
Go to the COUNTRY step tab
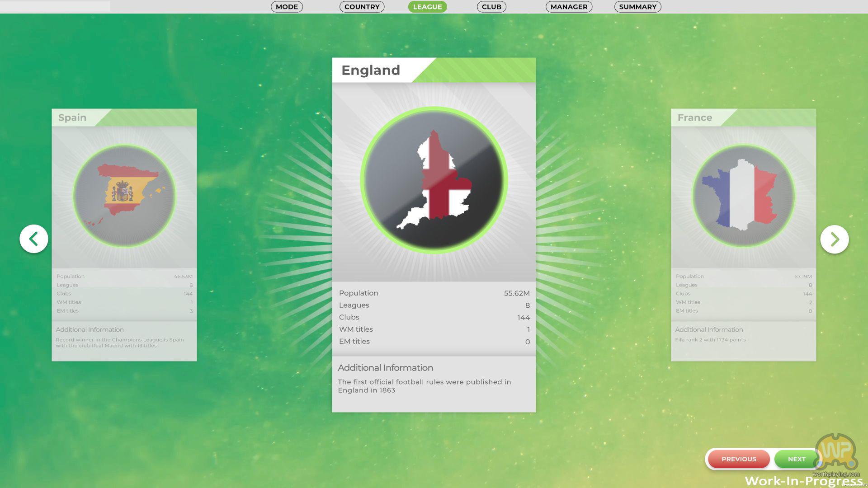362,7
